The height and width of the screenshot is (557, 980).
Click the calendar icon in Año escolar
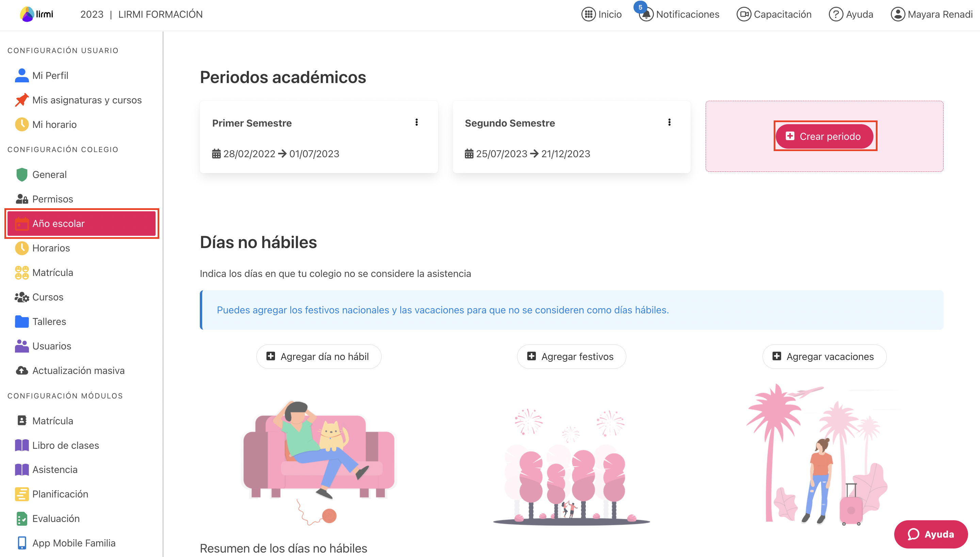pyautogui.click(x=22, y=224)
